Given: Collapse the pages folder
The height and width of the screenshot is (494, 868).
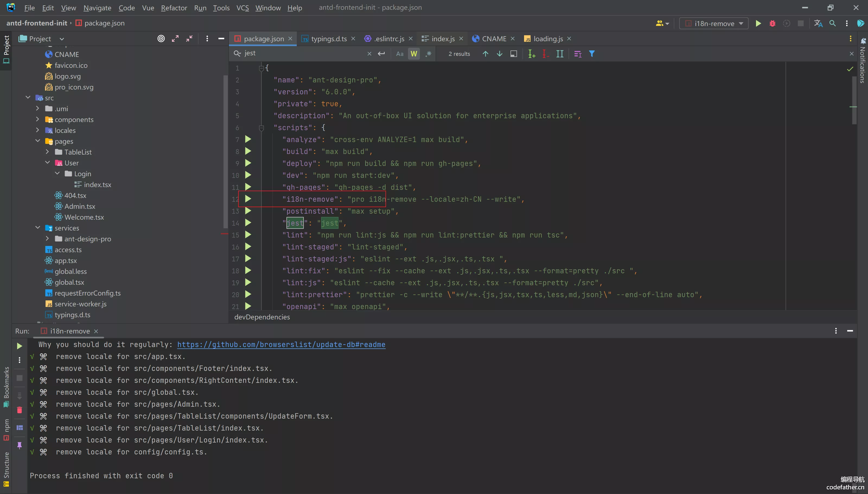Looking at the screenshot, I should [38, 141].
